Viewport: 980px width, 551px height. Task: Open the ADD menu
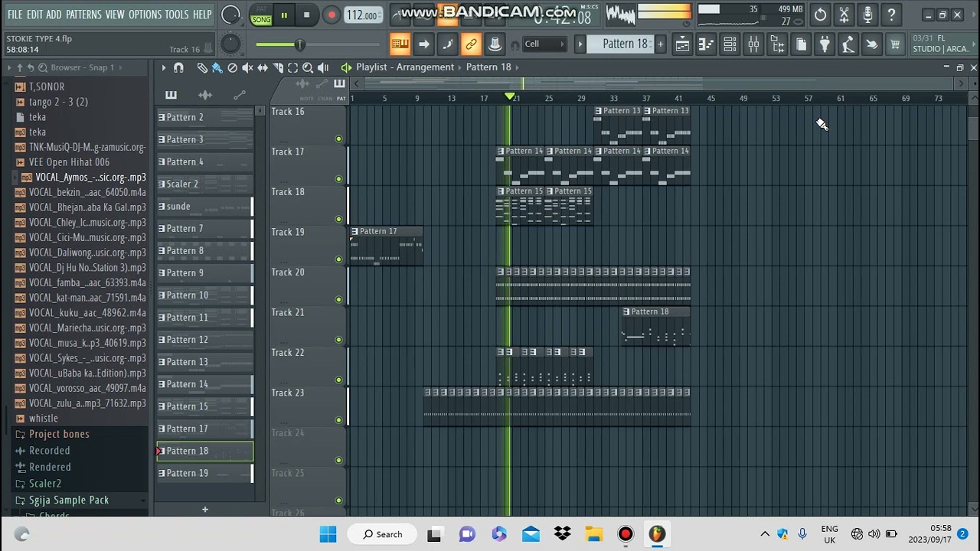coord(54,15)
